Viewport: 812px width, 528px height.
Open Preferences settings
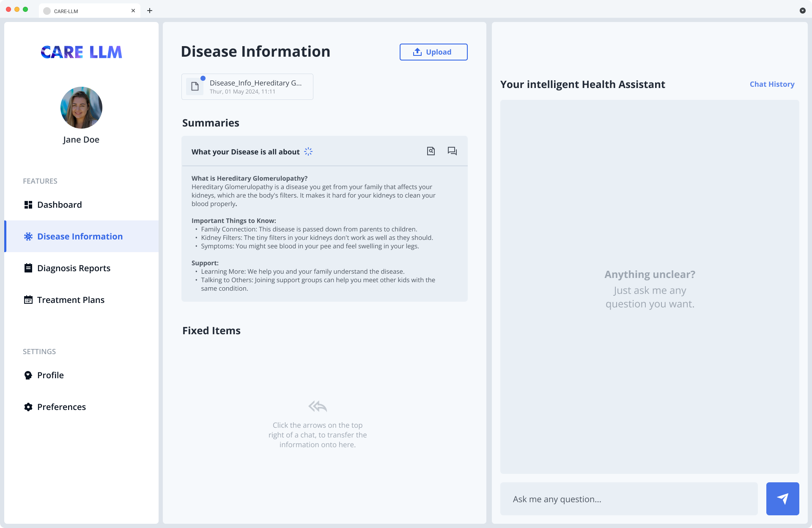click(x=81, y=407)
